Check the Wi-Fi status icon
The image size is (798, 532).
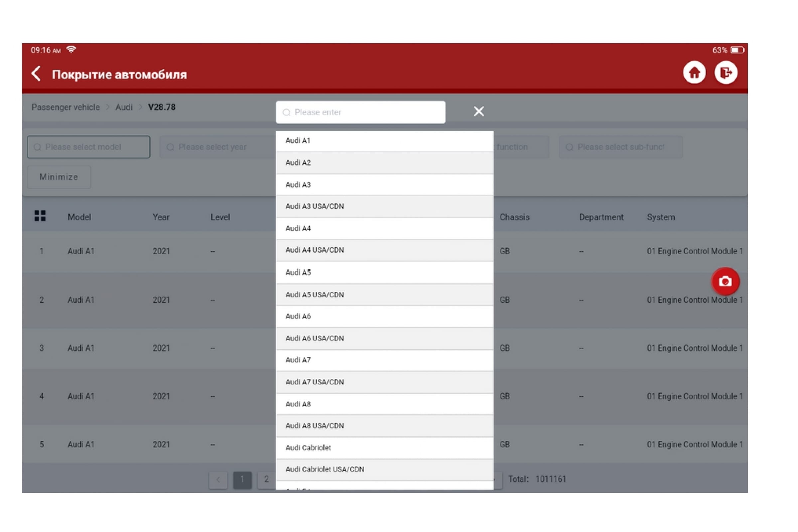pyautogui.click(x=71, y=50)
